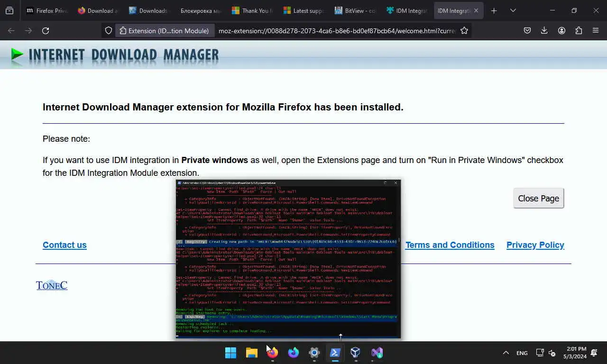Image resolution: width=607 pixels, height=364 pixels.
Task: Close the active IDM Integration tab
Action: coord(476,10)
